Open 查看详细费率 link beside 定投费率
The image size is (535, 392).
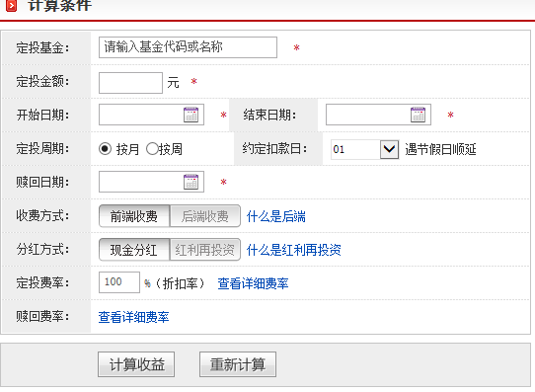click(253, 283)
